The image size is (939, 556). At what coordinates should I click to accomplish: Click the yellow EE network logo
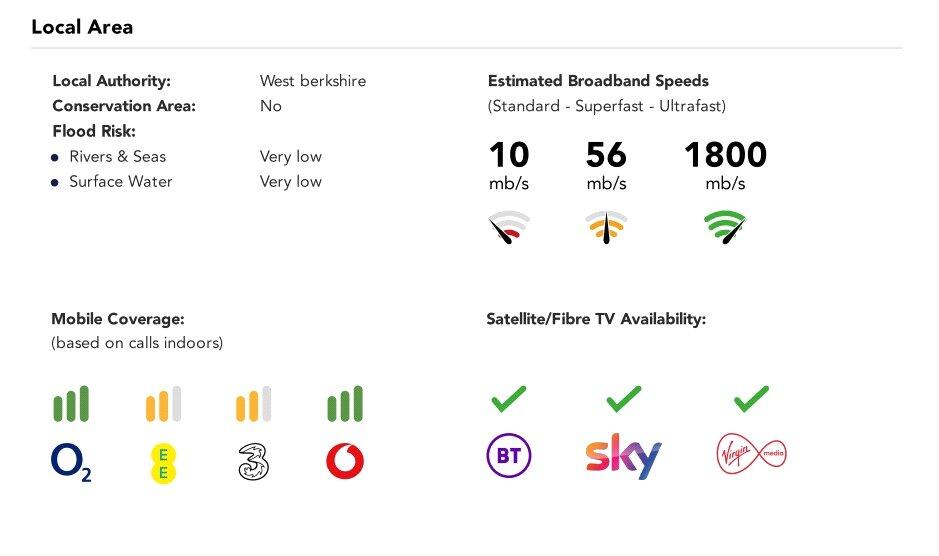[x=162, y=462]
